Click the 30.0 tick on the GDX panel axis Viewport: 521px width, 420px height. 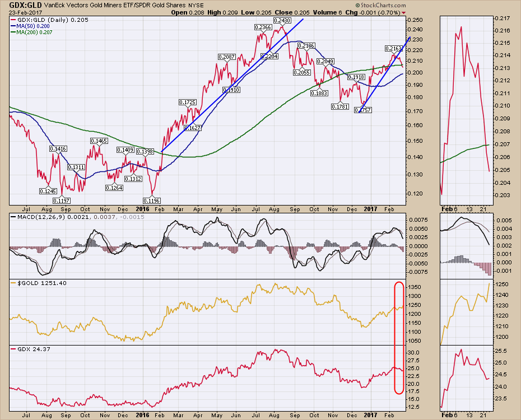(413, 353)
